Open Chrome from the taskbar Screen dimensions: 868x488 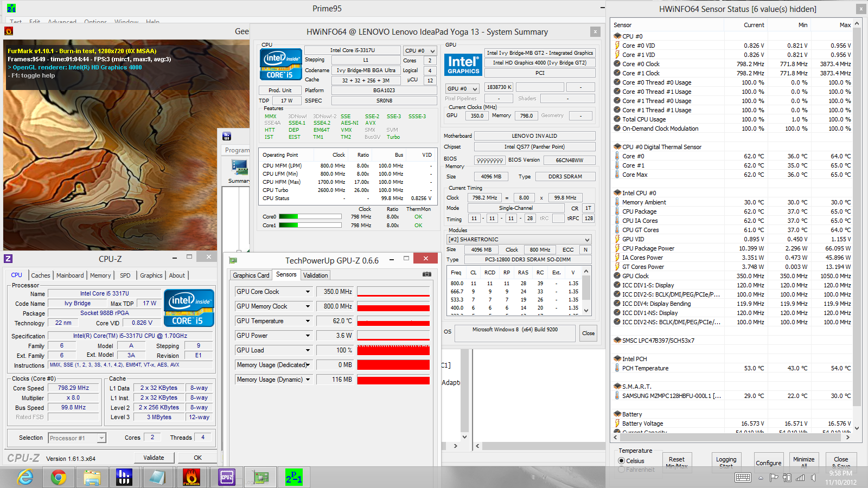point(59,477)
